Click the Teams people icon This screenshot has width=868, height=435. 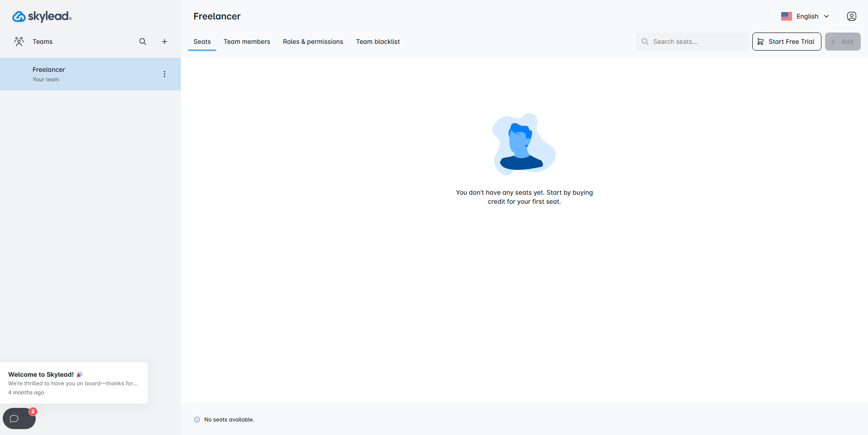19,42
